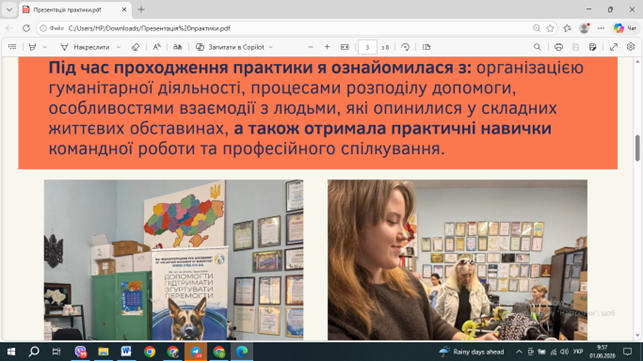The height and width of the screenshot is (361, 643).
Task: Open volume control in system tray
Action: tap(564, 352)
